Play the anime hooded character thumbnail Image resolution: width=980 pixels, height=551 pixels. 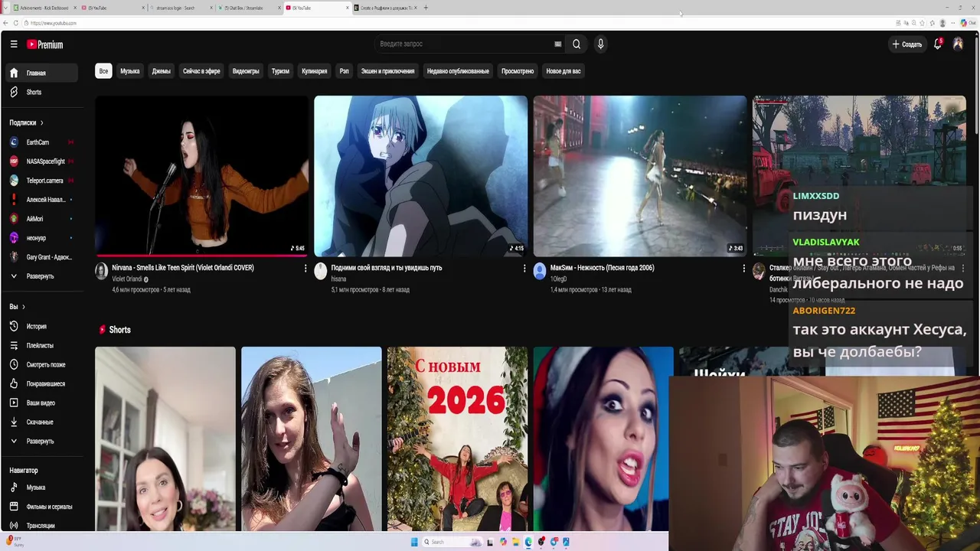click(x=420, y=176)
